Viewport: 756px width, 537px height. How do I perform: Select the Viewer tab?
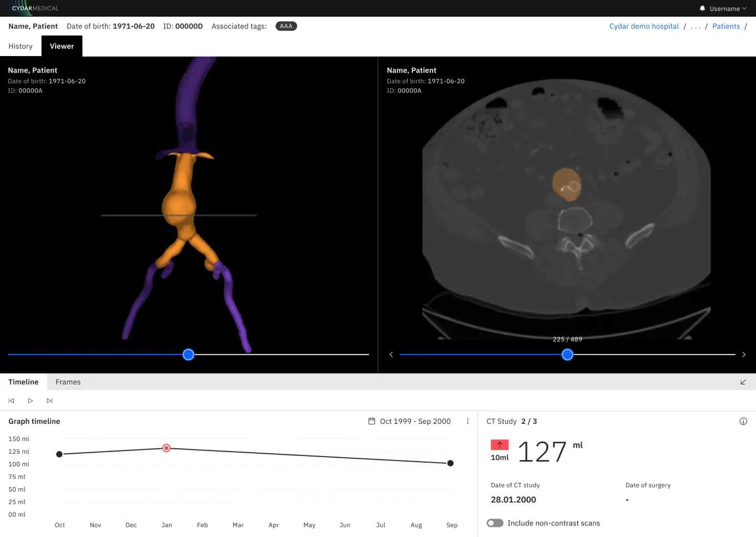(62, 46)
